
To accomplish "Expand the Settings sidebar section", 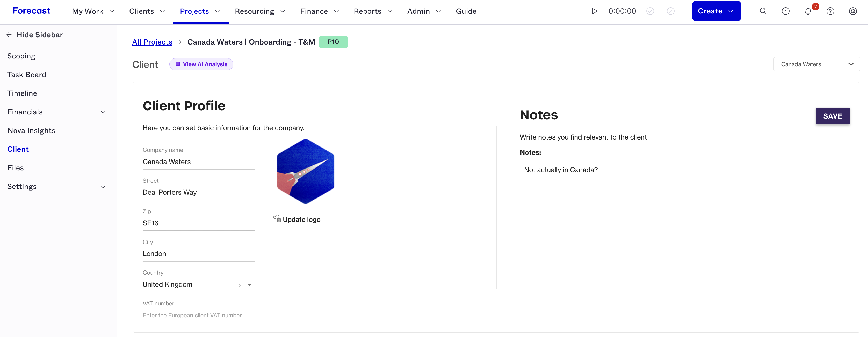I will click(103, 187).
